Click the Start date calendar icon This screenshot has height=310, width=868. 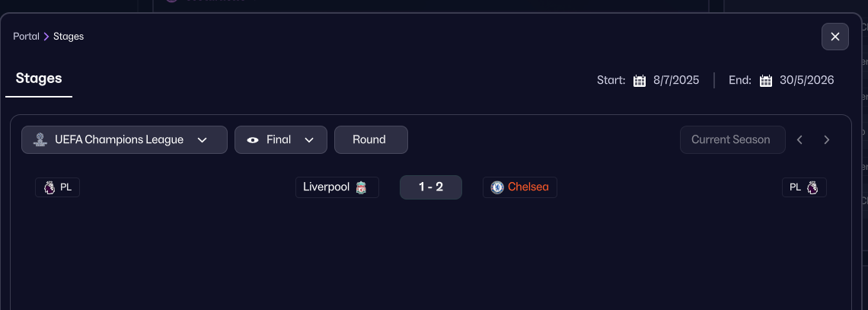640,81
